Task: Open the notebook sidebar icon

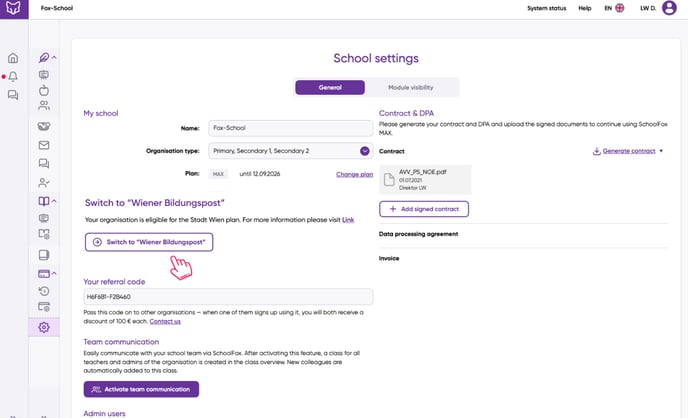Action: click(x=43, y=255)
